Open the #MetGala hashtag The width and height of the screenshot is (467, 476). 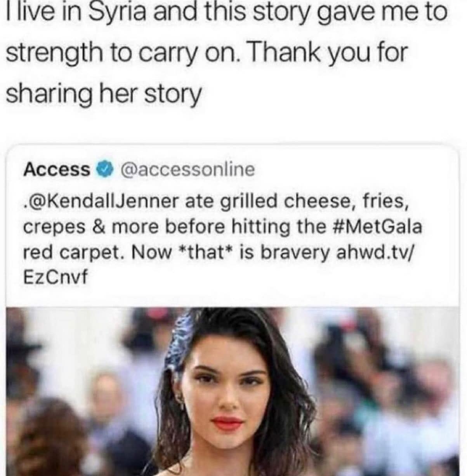coord(378,227)
